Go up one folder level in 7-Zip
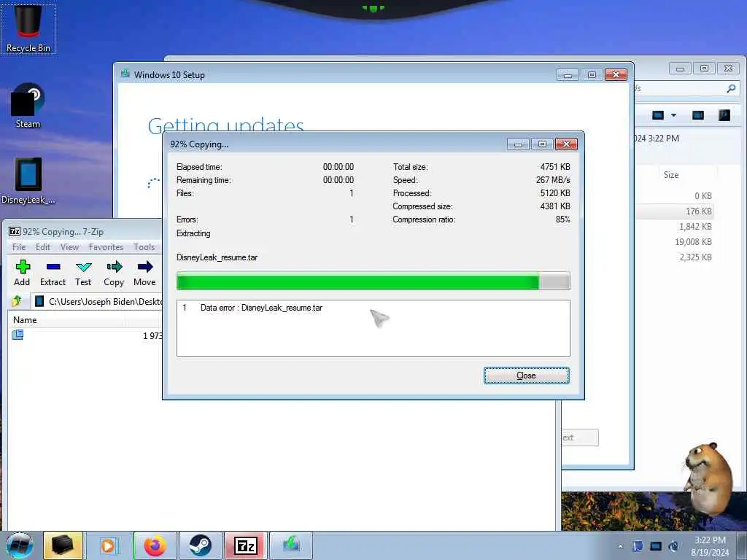Image resolution: width=747 pixels, height=560 pixels. pyautogui.click(x=18, y=301)
